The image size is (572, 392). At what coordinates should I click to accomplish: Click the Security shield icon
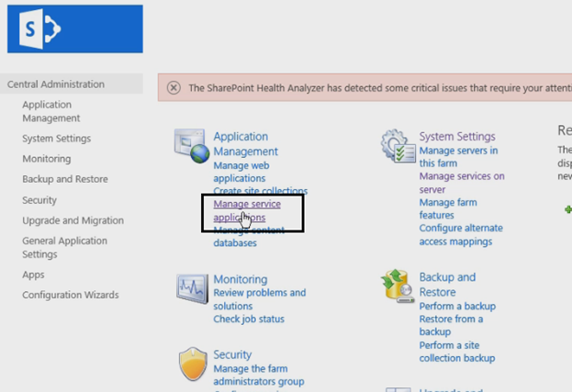tap(193, 364)
